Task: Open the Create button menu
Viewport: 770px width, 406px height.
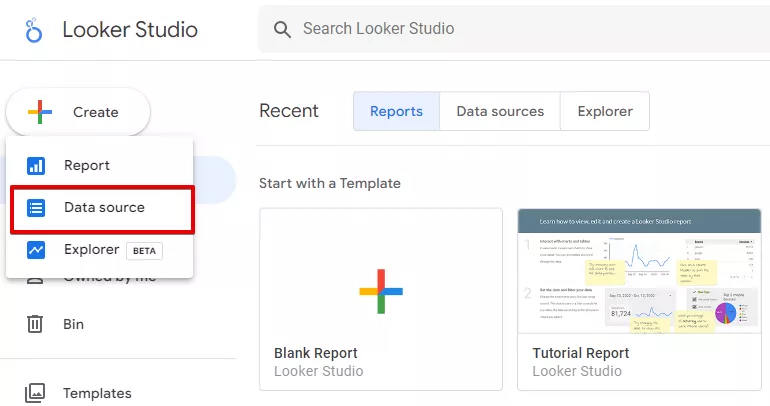Action: point(78,112)
